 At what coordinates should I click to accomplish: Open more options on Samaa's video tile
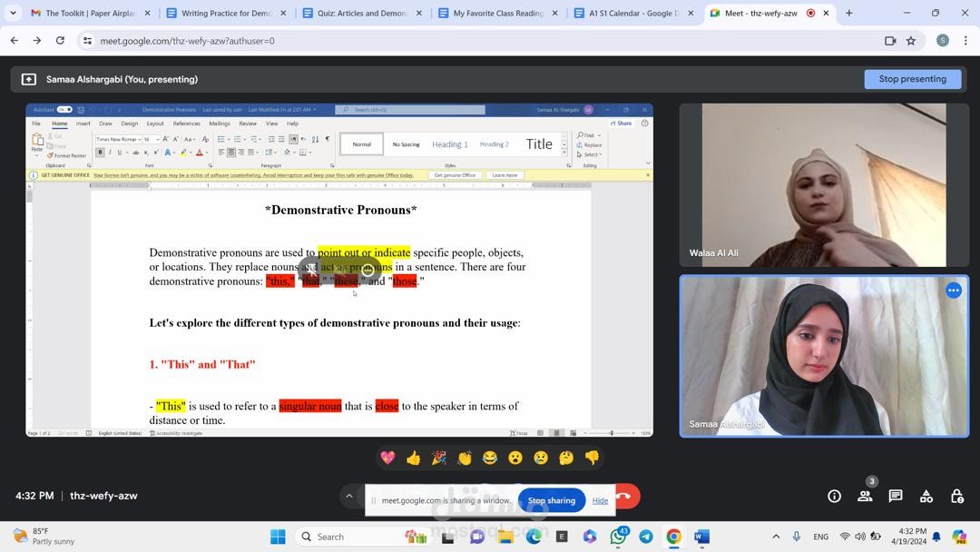point(953,291)
